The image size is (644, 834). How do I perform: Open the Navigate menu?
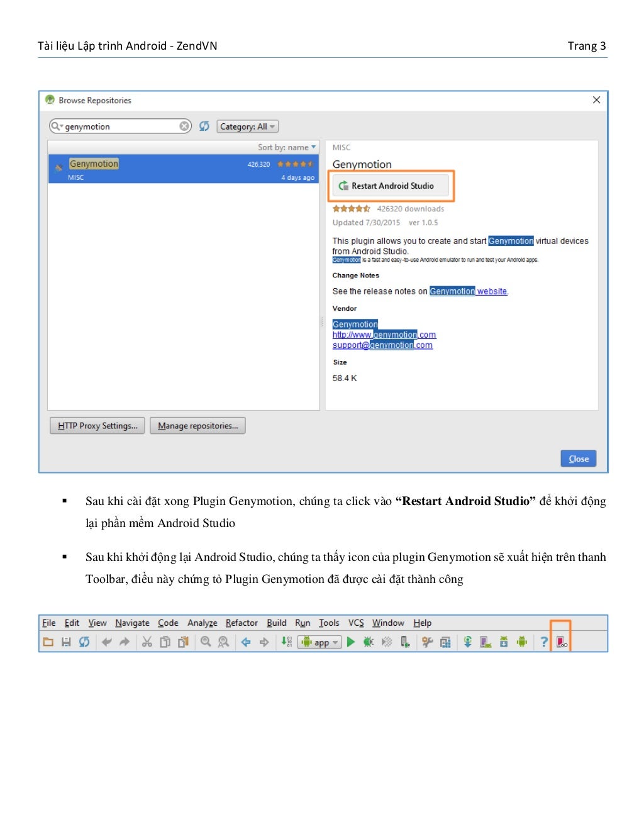(x=132, y=623)
